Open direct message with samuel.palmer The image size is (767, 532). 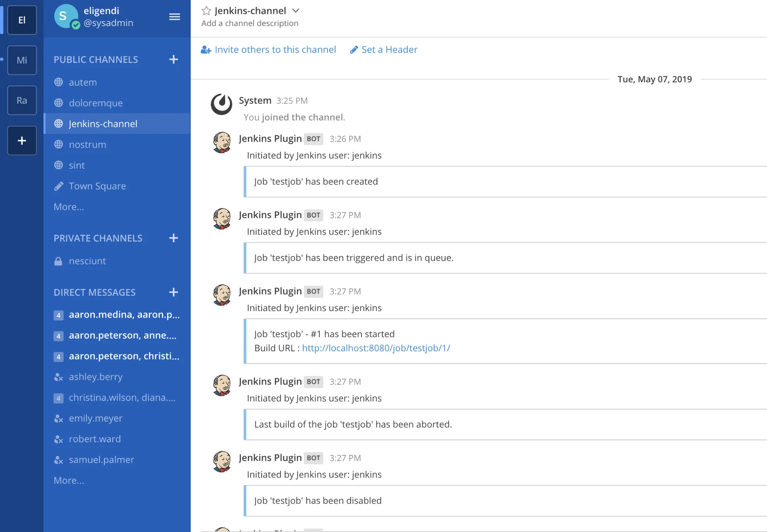[117, 460]
